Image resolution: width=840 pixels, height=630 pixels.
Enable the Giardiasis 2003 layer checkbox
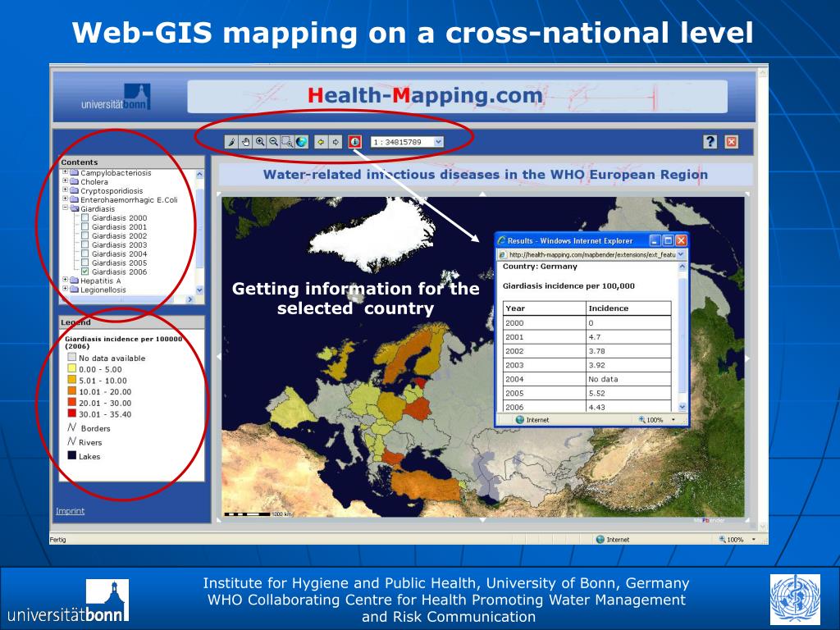[x=84, y=244]
